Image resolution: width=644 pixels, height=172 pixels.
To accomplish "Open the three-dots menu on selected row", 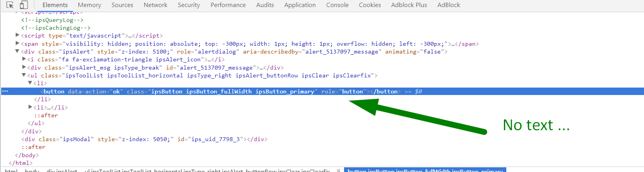I will [5, 91].
